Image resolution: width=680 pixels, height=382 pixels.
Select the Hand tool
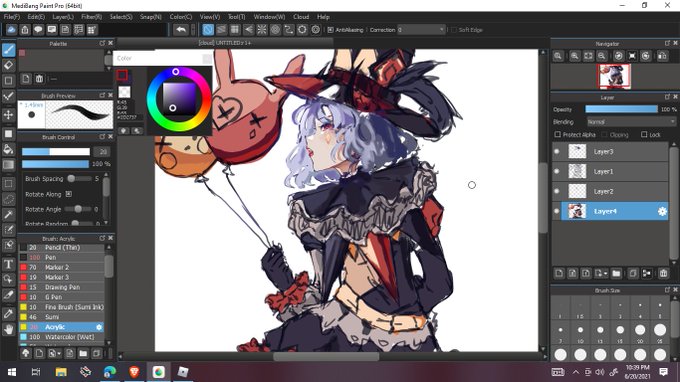pyautogui.click(x=8, y=329)
